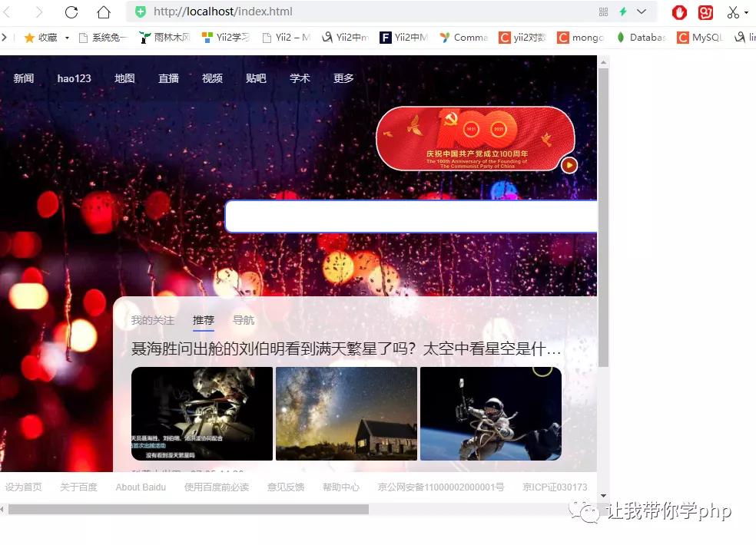Open the 更多 menu in the navigation bar

343,78
